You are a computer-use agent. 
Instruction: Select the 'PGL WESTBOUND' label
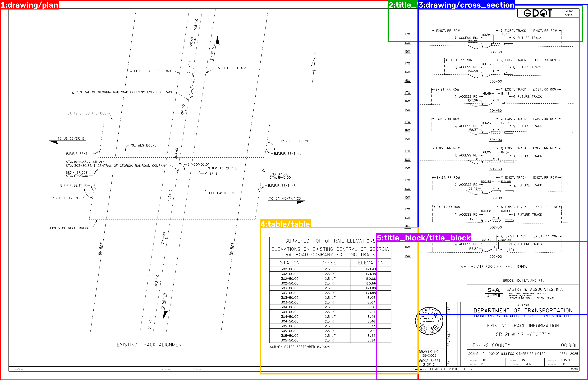143,145
